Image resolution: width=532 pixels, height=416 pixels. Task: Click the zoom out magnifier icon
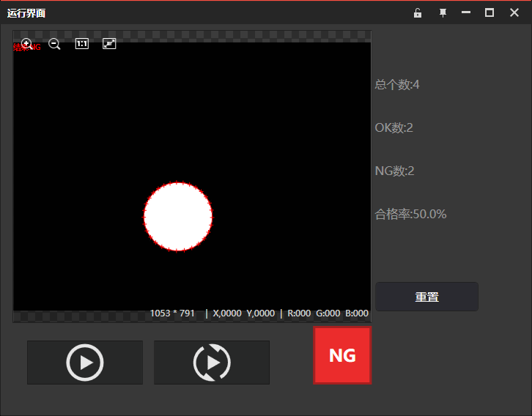coord(54,44)
